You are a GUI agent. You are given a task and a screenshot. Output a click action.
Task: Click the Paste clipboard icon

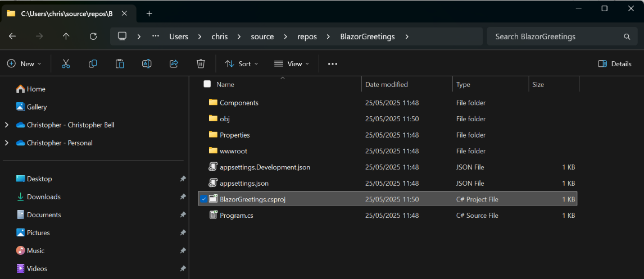coord(120,64)
